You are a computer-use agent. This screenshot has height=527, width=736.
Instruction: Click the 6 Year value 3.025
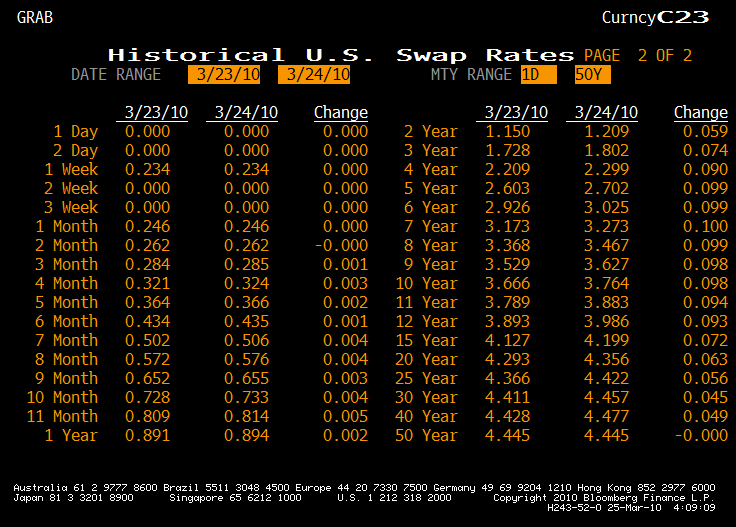pyautogui.click(x=606, y=207)
